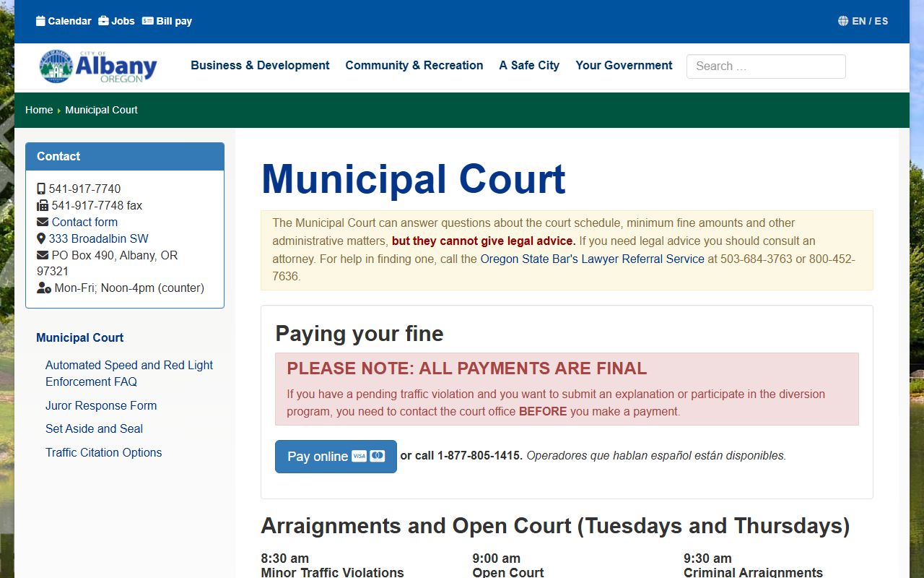Click the Mastercard icon on Pay online
This screenshot has height=578, width=924.
(378, 457)
